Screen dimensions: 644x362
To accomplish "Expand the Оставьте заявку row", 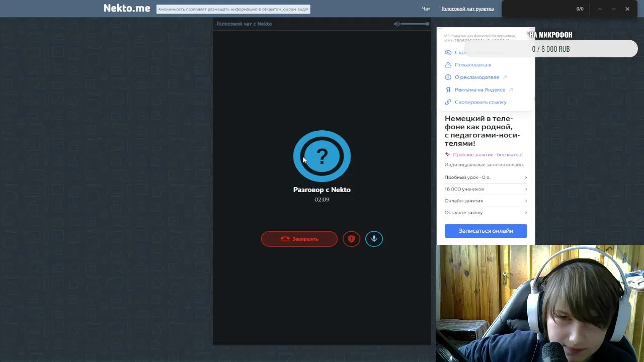I will tap(486, 212).
